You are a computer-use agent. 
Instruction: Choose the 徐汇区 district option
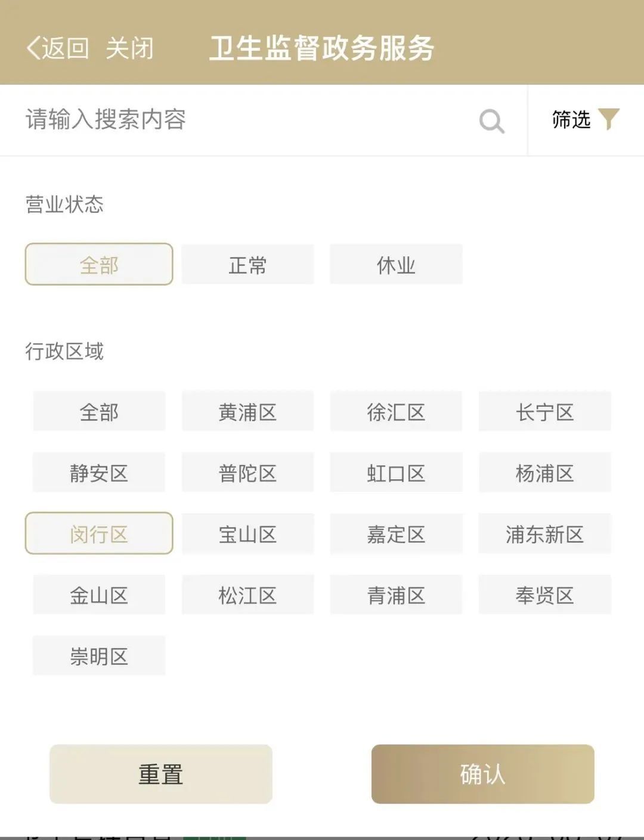[396, 411]
